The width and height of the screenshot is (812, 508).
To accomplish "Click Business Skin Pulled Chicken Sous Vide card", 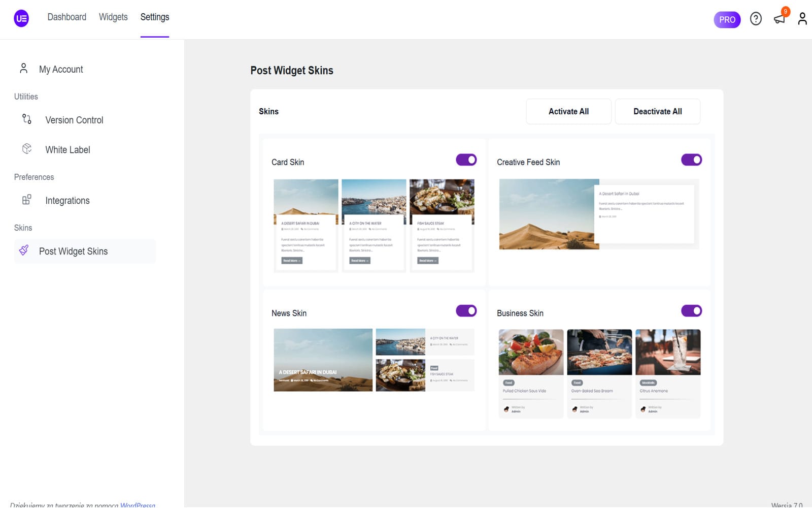I will (531, 373).
